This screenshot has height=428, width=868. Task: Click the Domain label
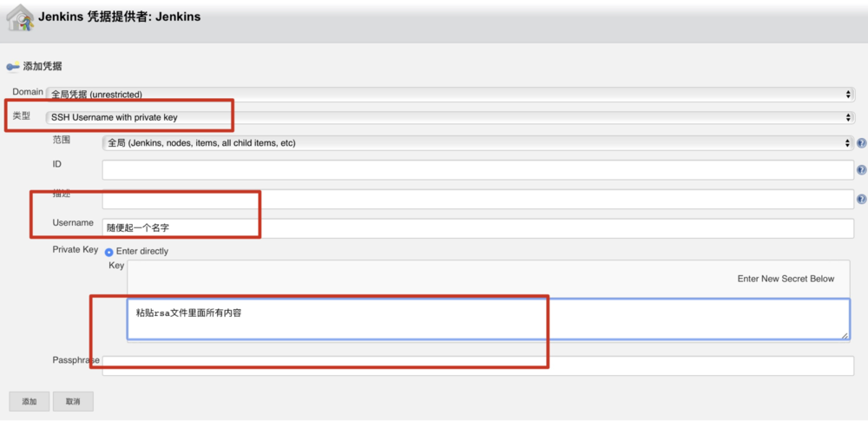(x=29, y=91)
